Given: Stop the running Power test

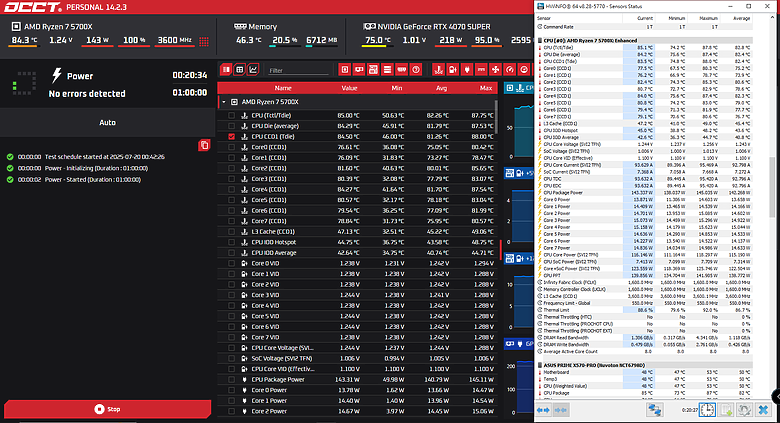Looking at the screenshot, I should click(x=107, y=409).
